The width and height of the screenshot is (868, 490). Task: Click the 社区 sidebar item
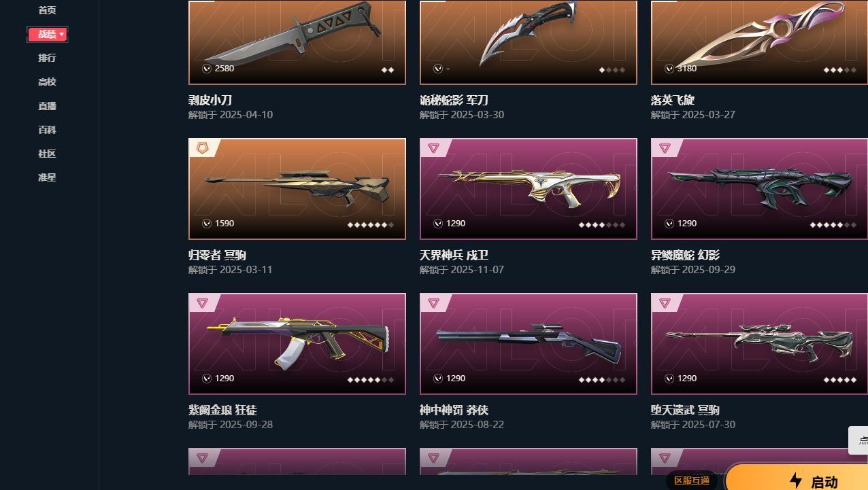coord(47,154)
